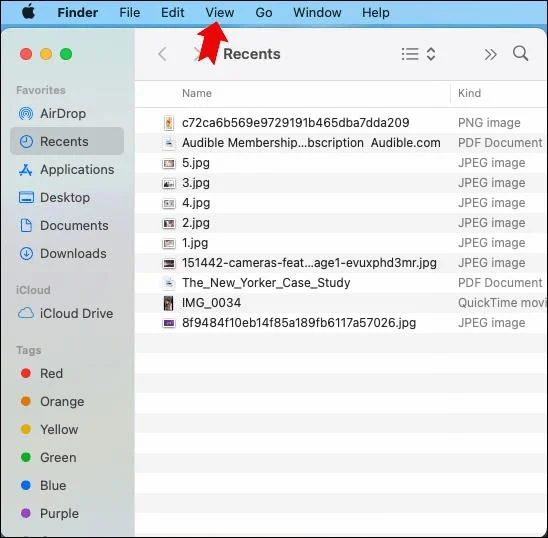
Task: Open Documents in the sidebar
Action: (67, 225)
